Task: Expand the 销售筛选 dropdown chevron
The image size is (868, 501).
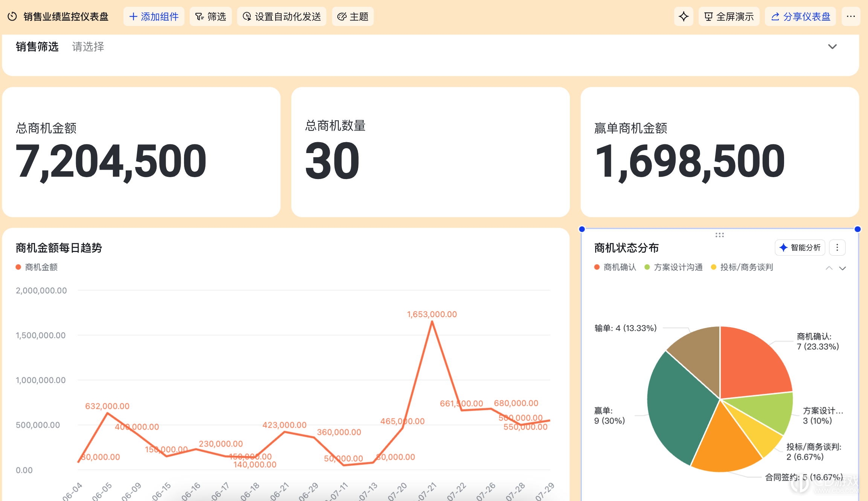Action: (832, 47)
